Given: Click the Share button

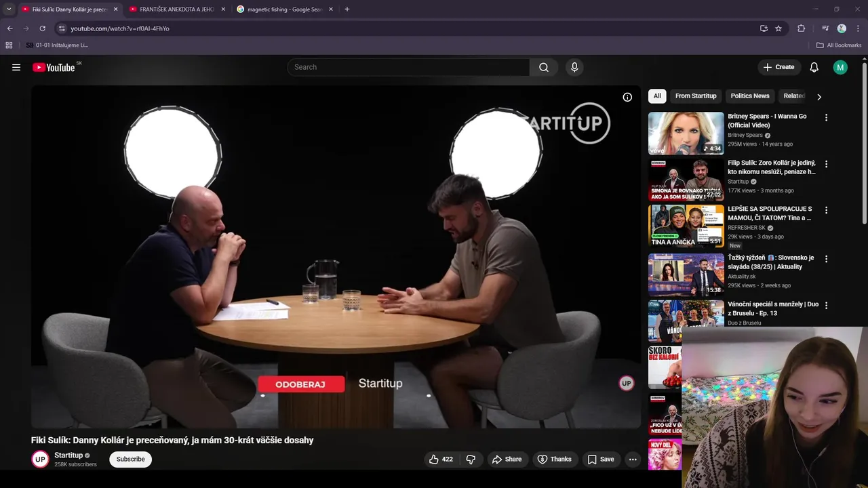Looking at the screenshot, I should [507, 459].
